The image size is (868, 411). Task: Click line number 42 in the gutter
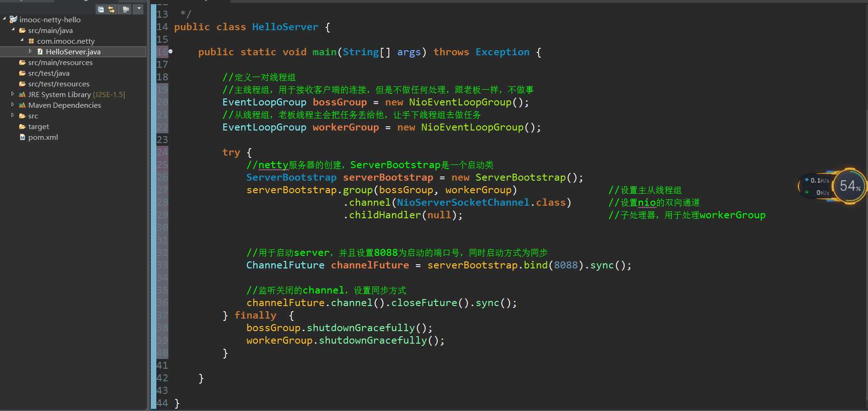[162, 378]
